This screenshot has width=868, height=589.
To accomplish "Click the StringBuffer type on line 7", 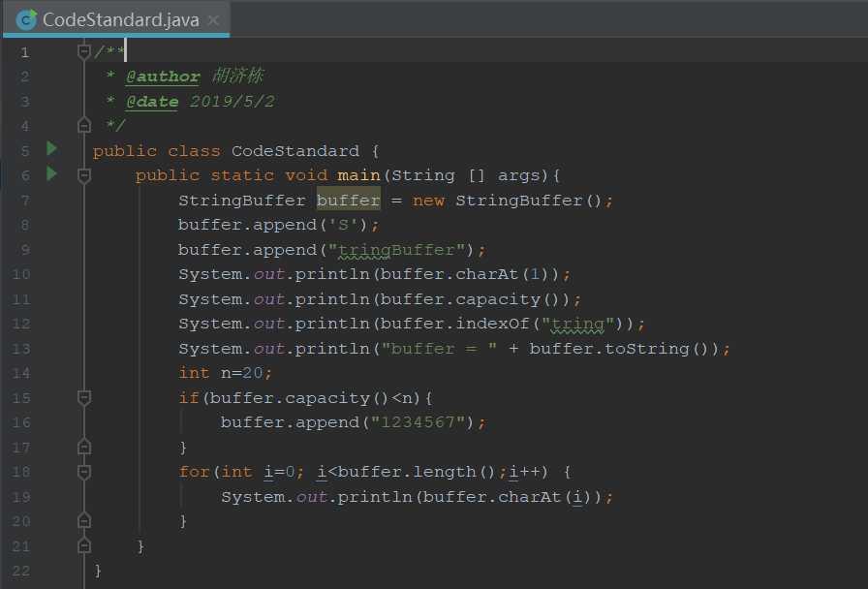I will [x=242, y=200].
